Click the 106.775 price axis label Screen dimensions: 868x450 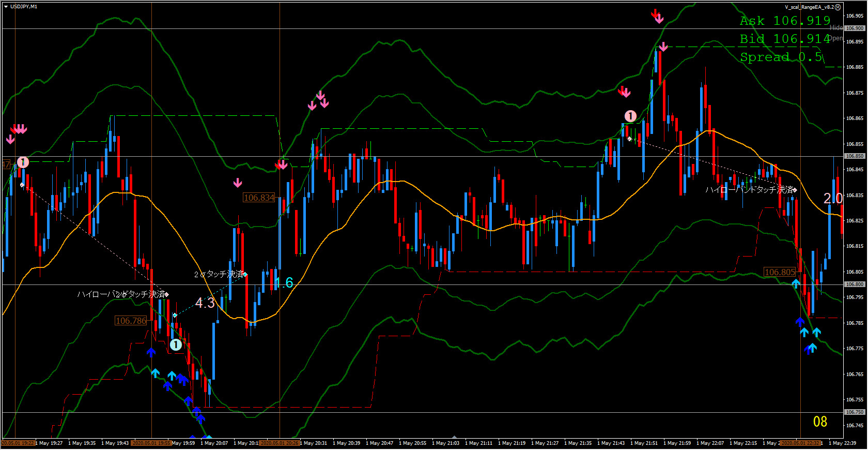click(x=855, y=349)
